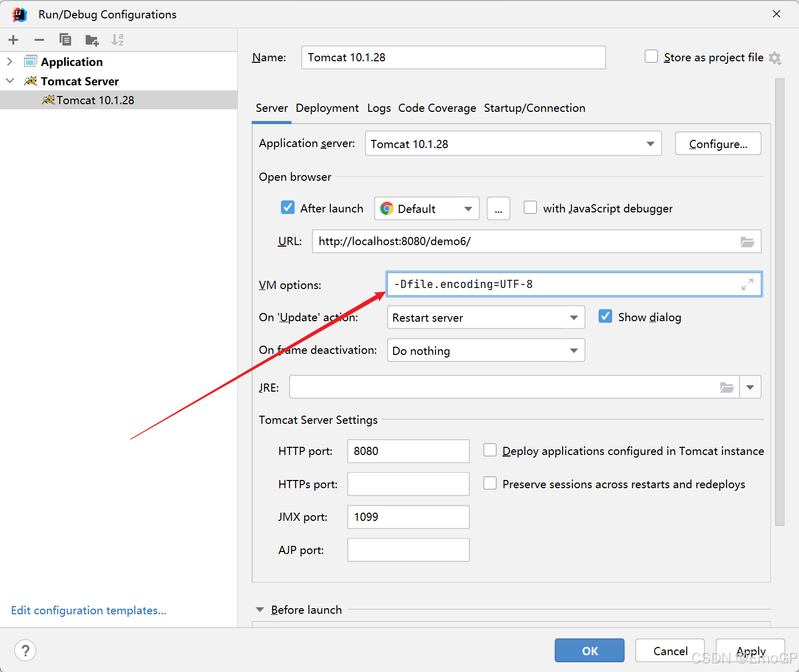Enable with JavaScript debugger option
Image resolution: width=799 pixels, height=672 pixels.
(x=530, y=207)
